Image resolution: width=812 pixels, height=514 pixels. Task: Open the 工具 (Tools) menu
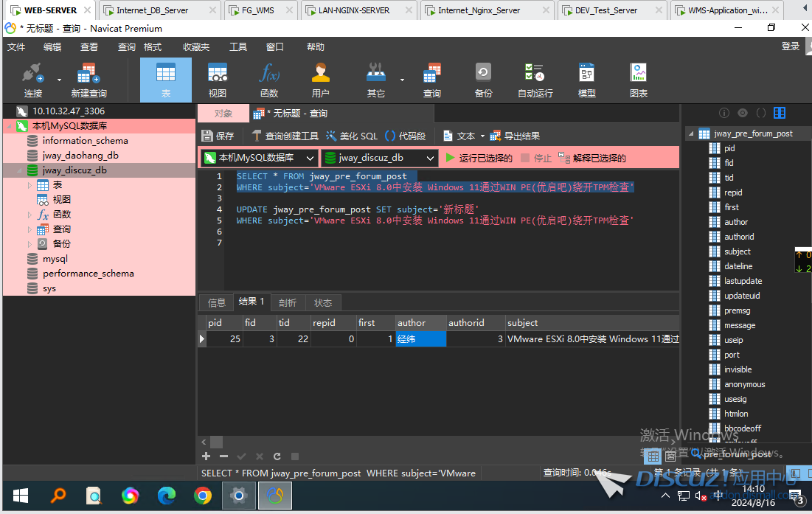click(x=238, y=47)
